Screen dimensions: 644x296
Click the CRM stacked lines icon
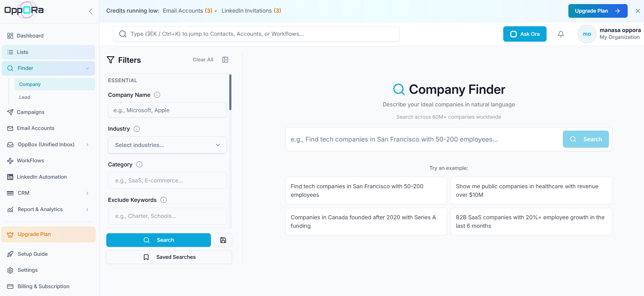(10, 193)
